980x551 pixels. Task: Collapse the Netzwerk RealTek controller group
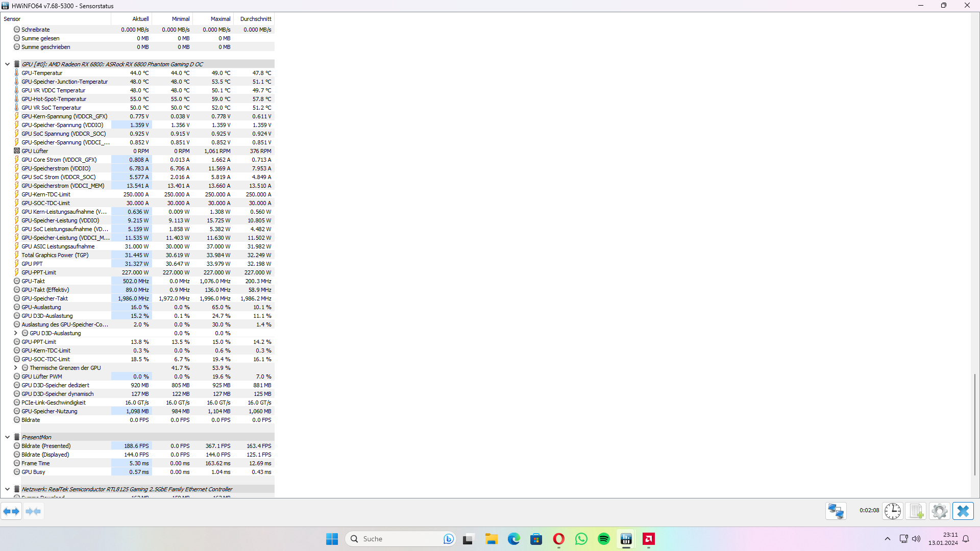[x=7, y=489]
